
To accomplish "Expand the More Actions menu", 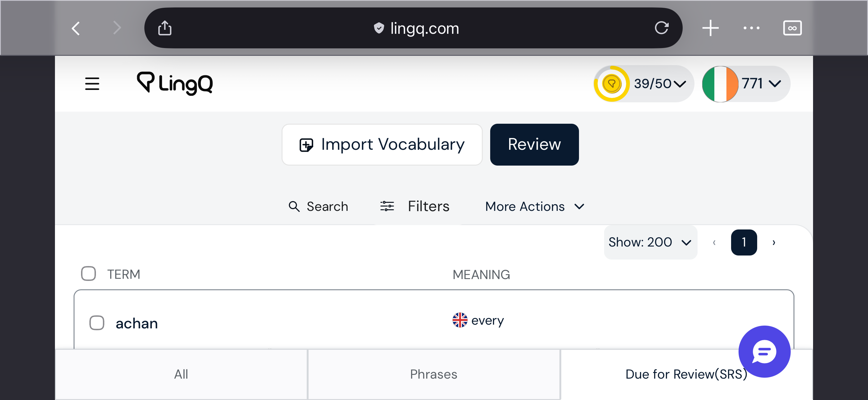I will pyautogui.click(x=534, y=206).
